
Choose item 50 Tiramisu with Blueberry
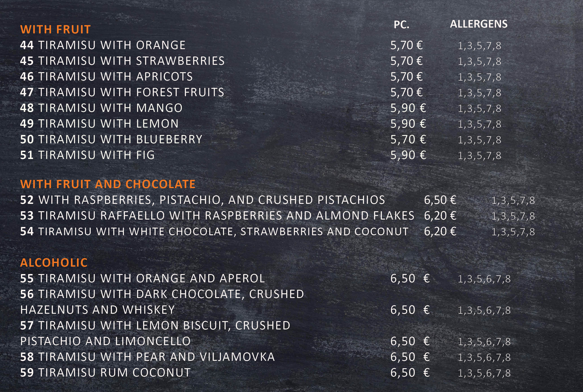(111, 139)
